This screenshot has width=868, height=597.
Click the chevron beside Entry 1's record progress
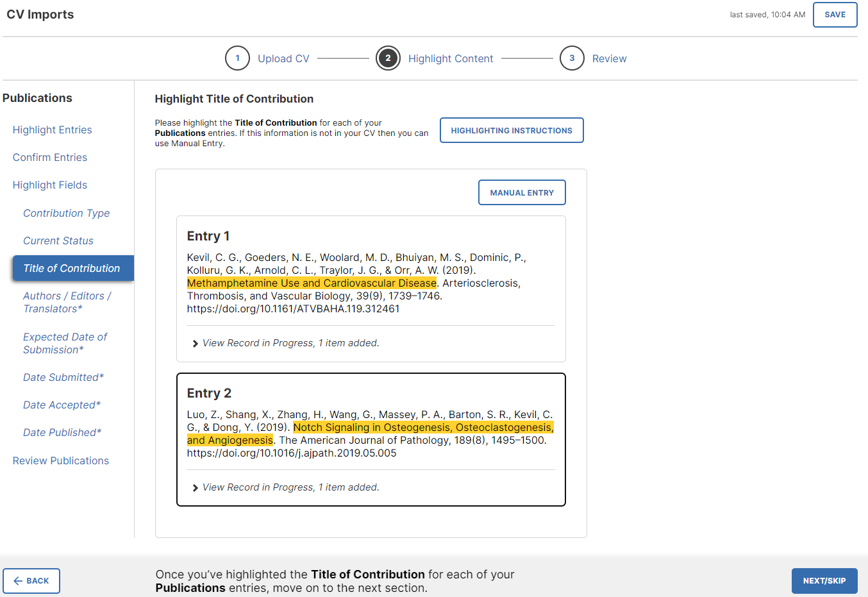click(195, 342)
